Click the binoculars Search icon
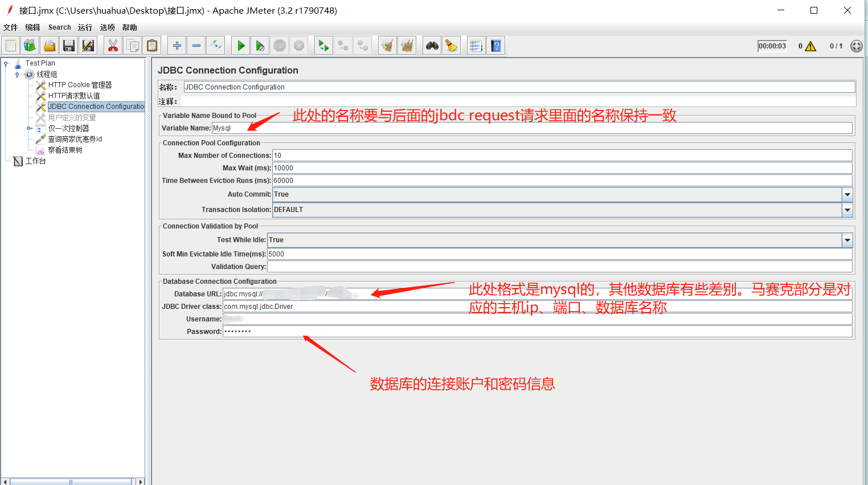 pos(432,46)
